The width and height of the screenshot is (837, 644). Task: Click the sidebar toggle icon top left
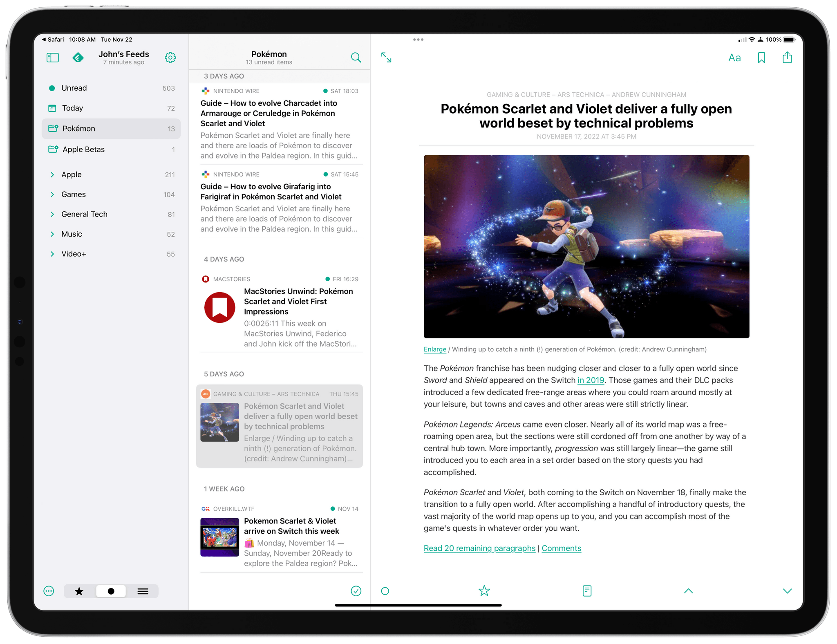53,58
